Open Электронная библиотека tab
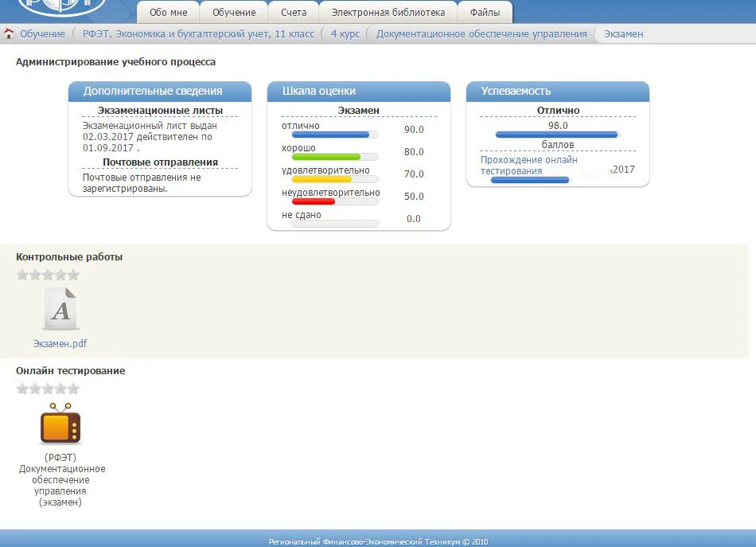Screen dimensions: 756x547 click(x=388, y=13)
